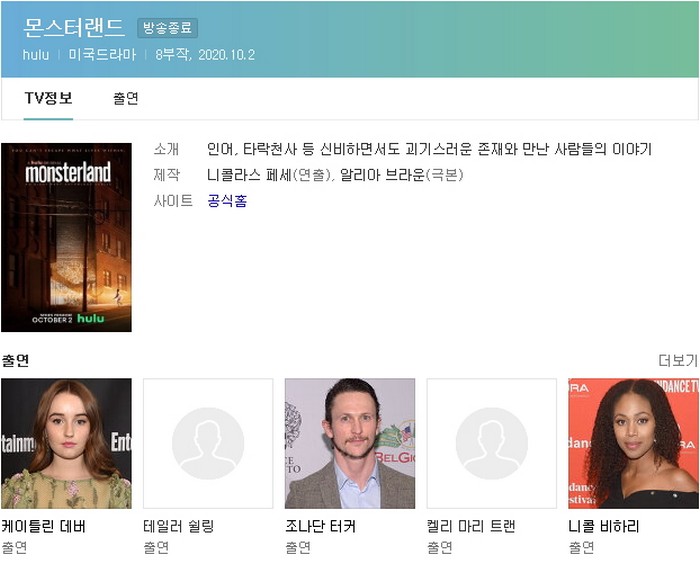
Task: Click the 공식홈 official site link
Action: pos(227,201)
